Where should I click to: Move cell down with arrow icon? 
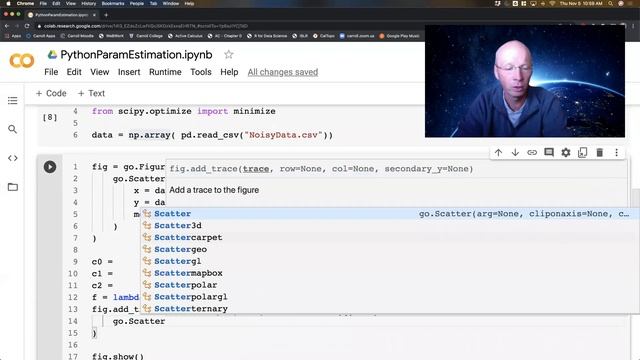pyautogui.click(x=515, y=153)
